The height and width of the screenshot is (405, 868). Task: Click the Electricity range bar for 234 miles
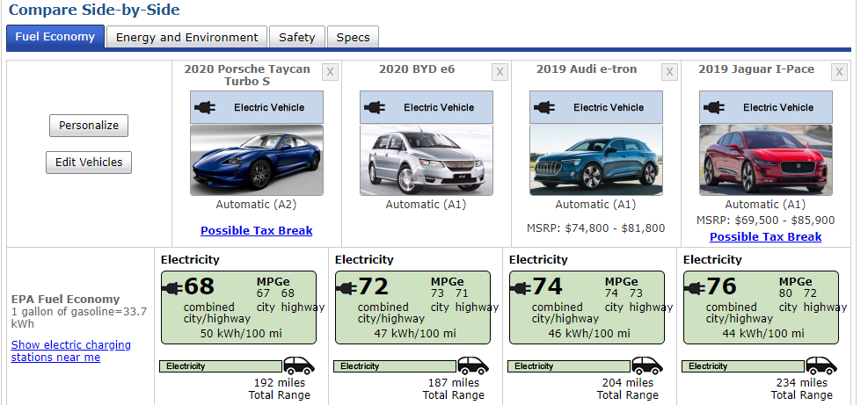coord(743,366)
